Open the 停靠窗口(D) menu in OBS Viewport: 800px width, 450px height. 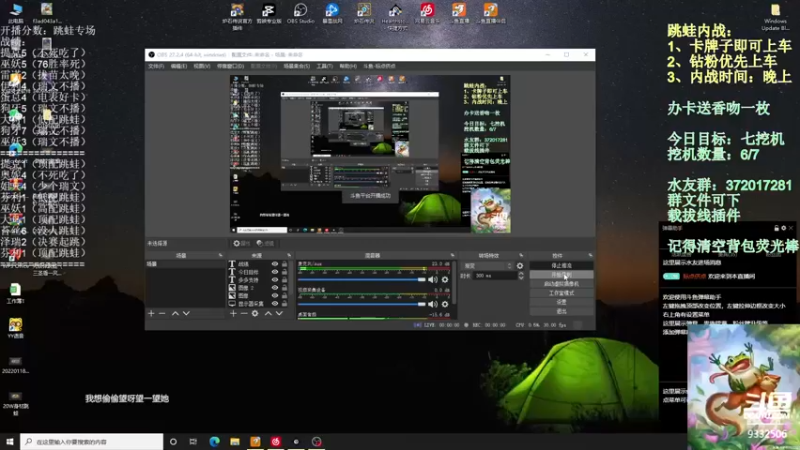pos(230,66)
